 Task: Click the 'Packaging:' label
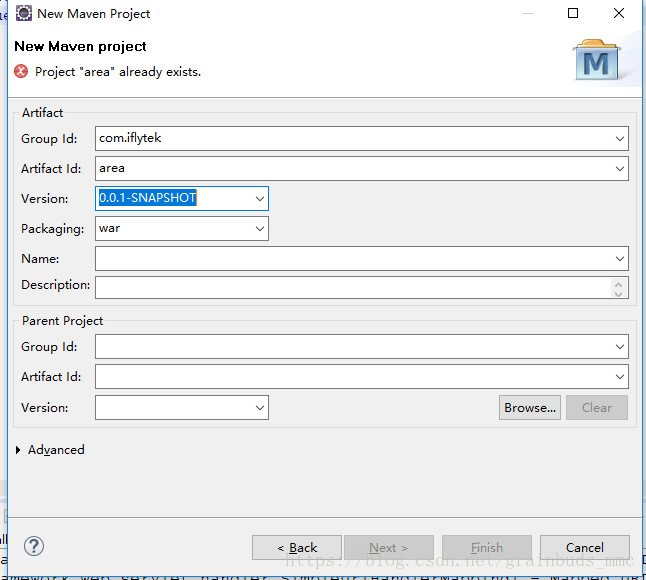(x=52, y=229)
